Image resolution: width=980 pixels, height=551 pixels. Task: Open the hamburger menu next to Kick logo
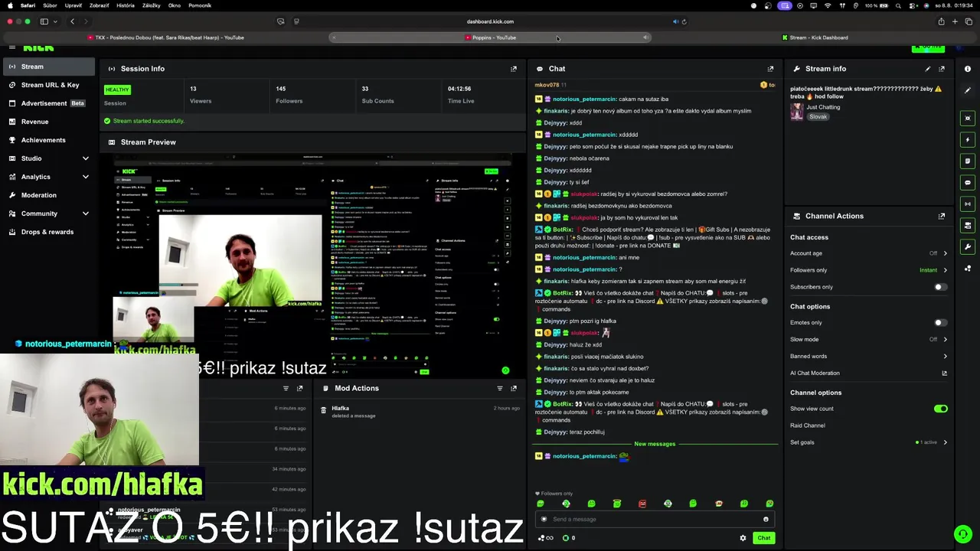pos(12,47)
